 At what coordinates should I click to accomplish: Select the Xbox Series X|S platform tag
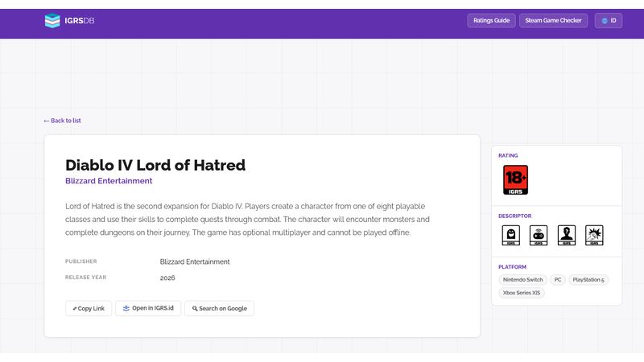tap(522, 293)
